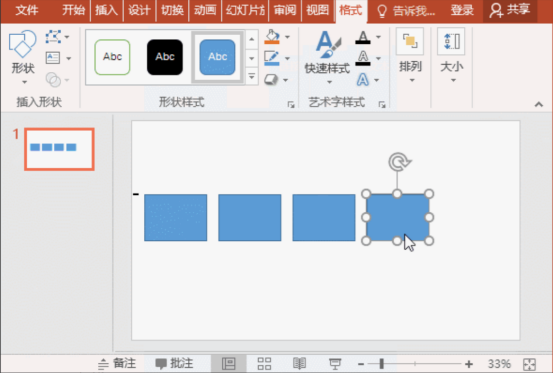The image size is (553, 373).
Task: Click the merge shapes icon
Action: pyautogui.click(x=53, y=80)
